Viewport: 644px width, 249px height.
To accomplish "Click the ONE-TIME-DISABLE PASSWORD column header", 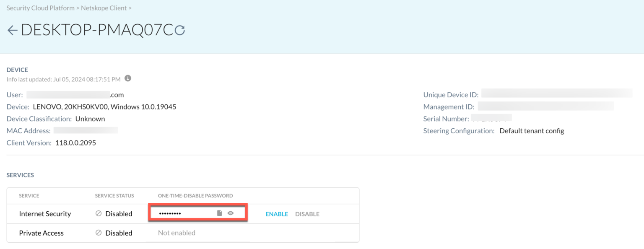I will point(196,195).
